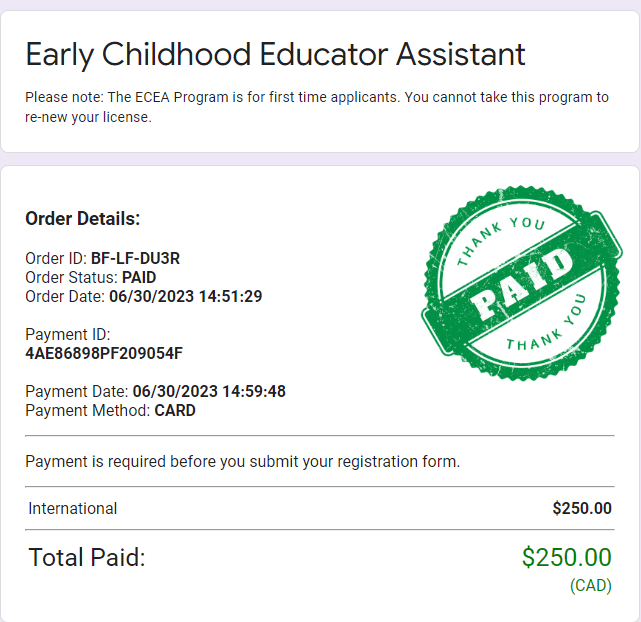This screenshot has height=622, width=641.
Task: Click the International line item label
Action: [72, 508]
